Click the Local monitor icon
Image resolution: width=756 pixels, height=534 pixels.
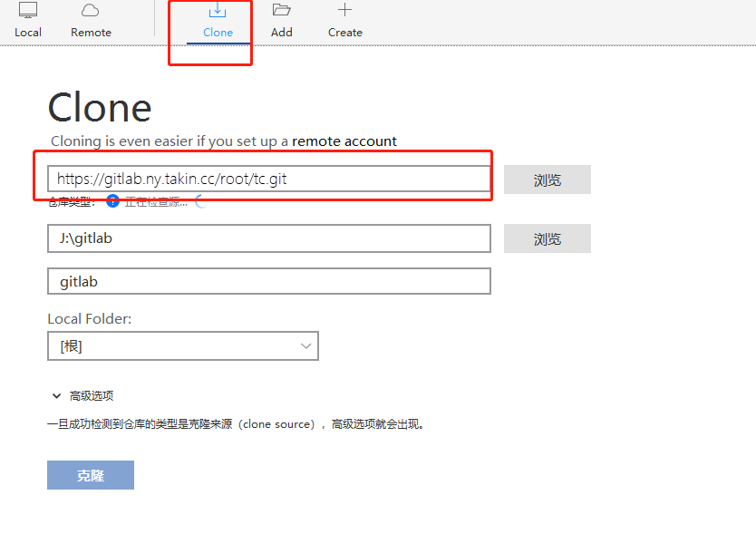coord(27,11)
